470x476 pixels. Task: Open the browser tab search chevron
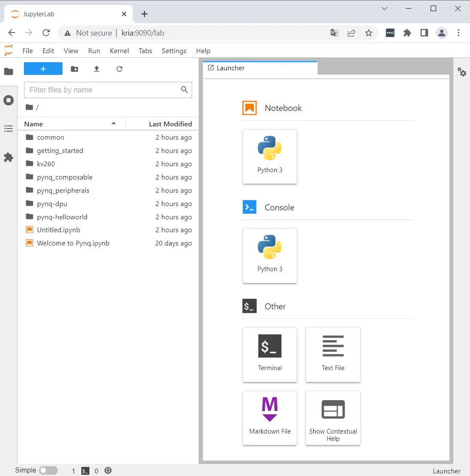pos(384,8)
